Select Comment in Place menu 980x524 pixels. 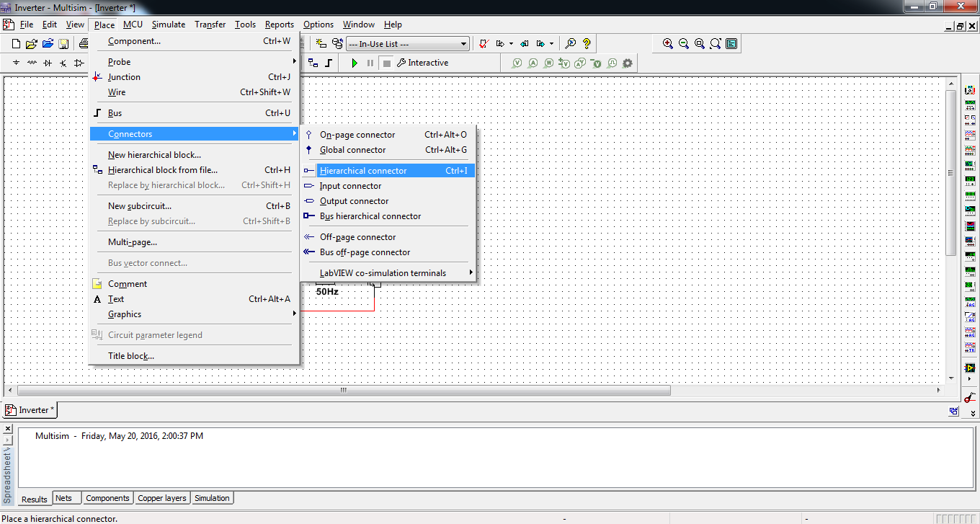tap(195, 284)
